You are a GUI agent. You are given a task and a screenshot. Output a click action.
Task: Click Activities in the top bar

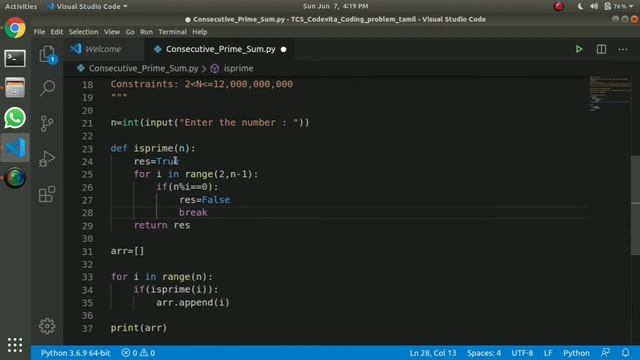tap(21, 6)
